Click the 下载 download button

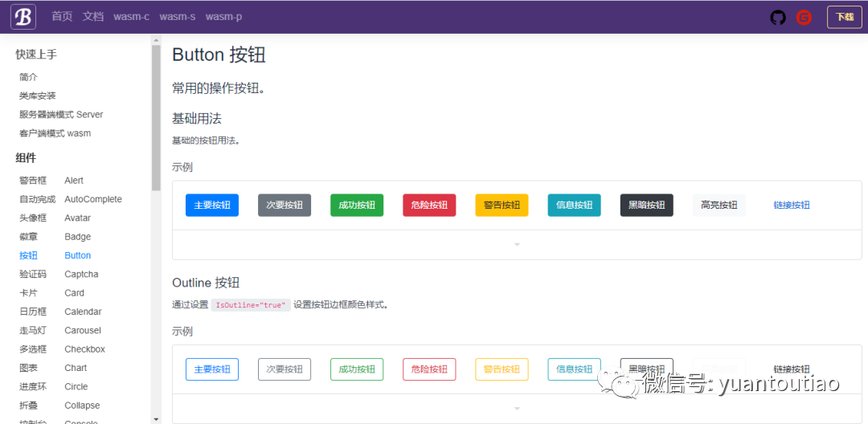844,17
